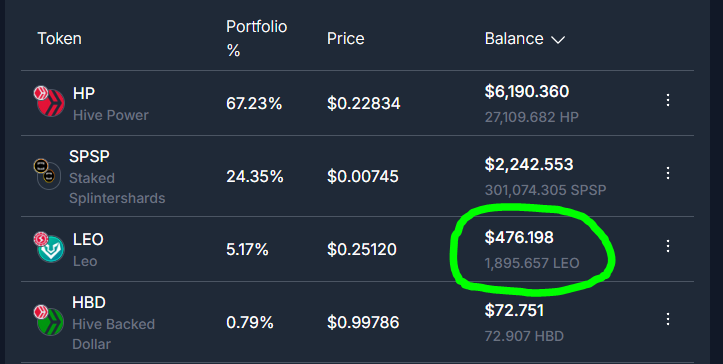Sort table by Price column header
Screen dimensions: 723x364
(x=345, y=39)
